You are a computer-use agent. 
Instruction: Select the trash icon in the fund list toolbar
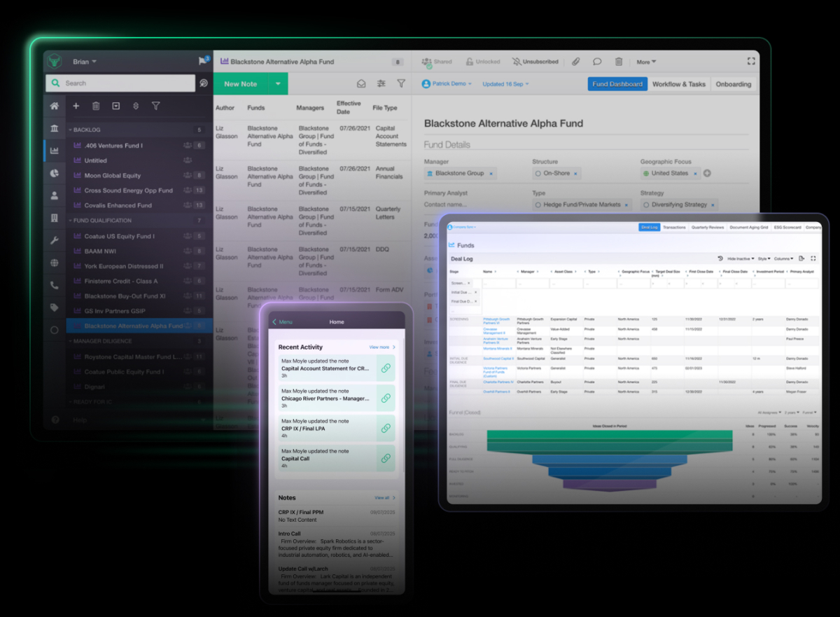(x=96, y=106)
